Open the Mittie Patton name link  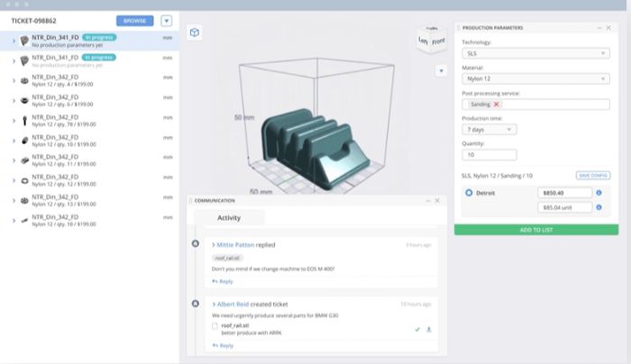pyautogui.click(x=235, y=244)
